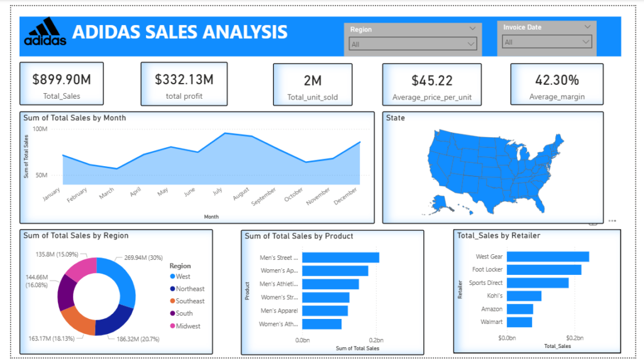The image size is (644, 363).
Task: Open the more options ellipsis below the map
Action: pyautogui.click(x=613, y=221)
